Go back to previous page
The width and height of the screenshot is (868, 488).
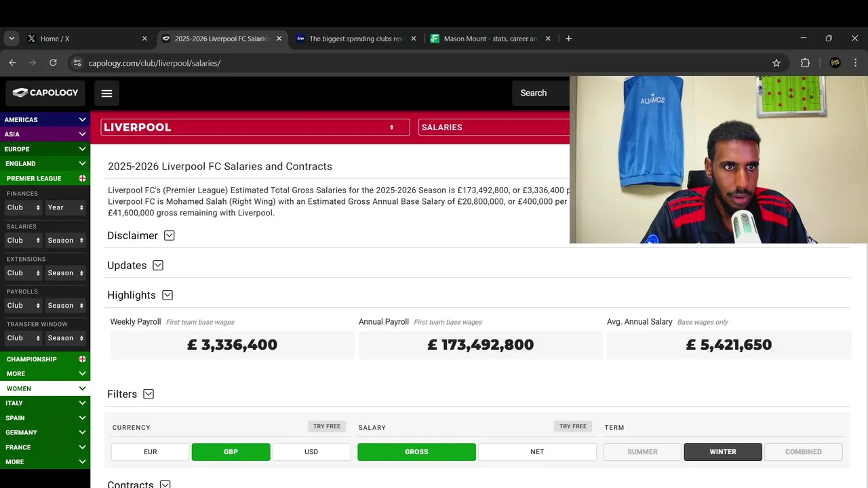[12, 62]
